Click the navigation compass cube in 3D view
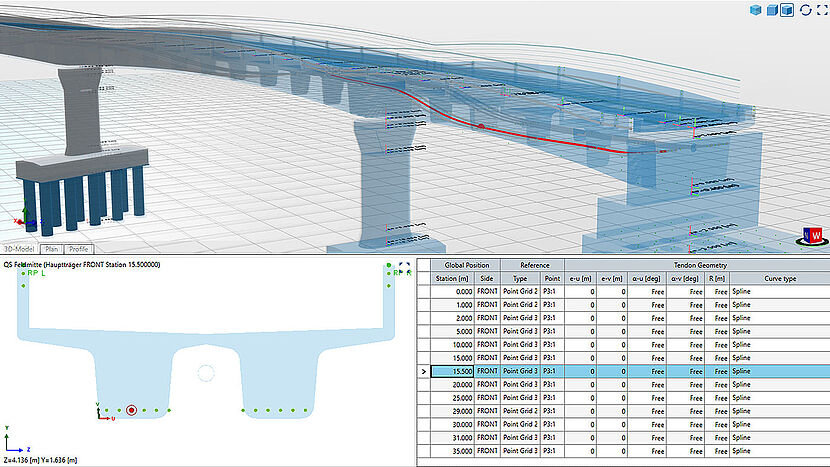 [810, 236]
